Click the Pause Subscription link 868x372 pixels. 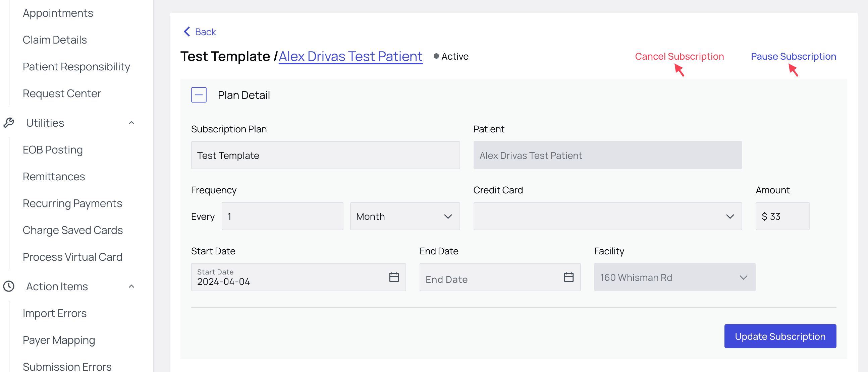pos(793,56)
